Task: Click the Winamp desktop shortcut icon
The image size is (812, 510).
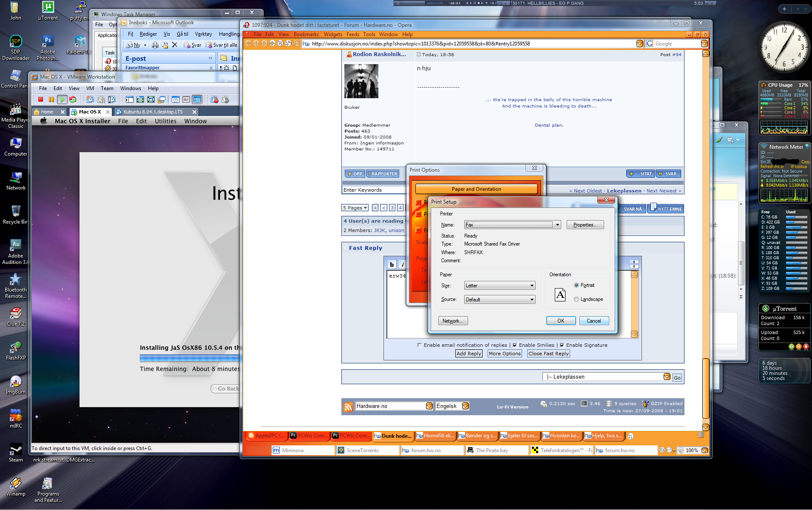Action: (x=16, y=487)
